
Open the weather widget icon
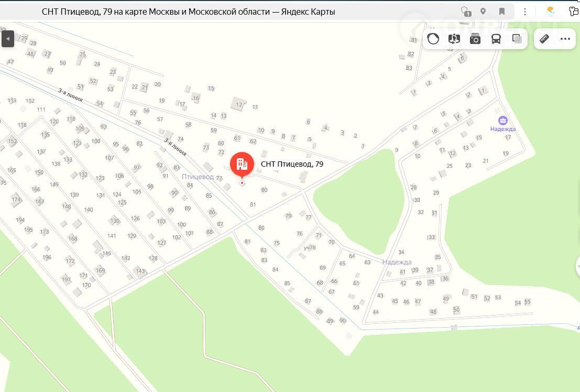coord(551,12)
